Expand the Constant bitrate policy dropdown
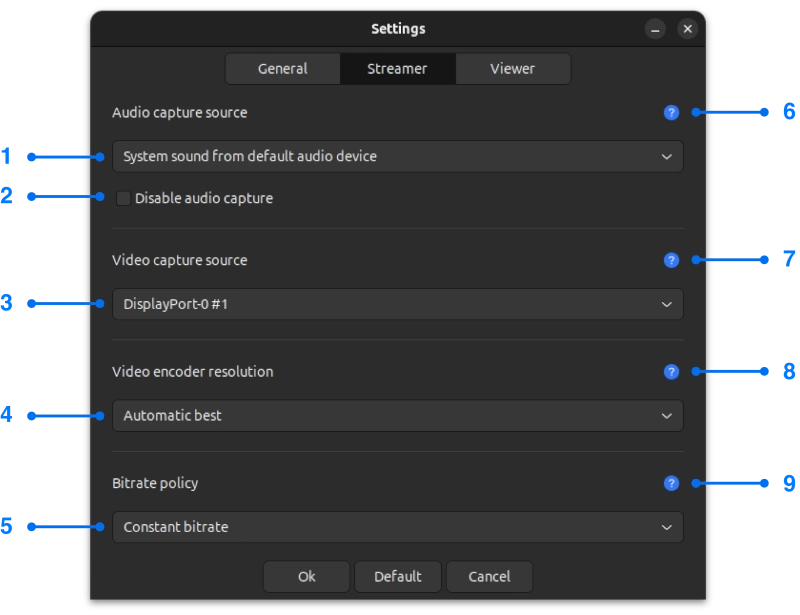800x615 pixels. coord(398,527)
